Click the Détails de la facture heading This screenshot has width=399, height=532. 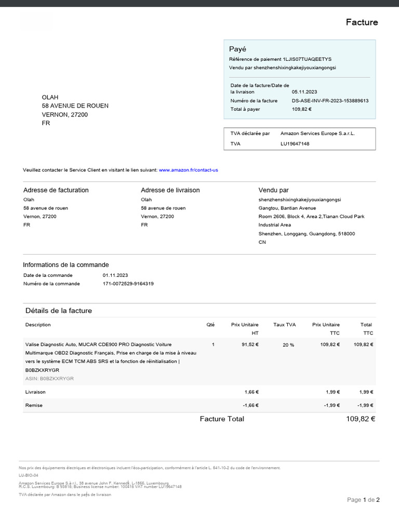coord(59,311)
